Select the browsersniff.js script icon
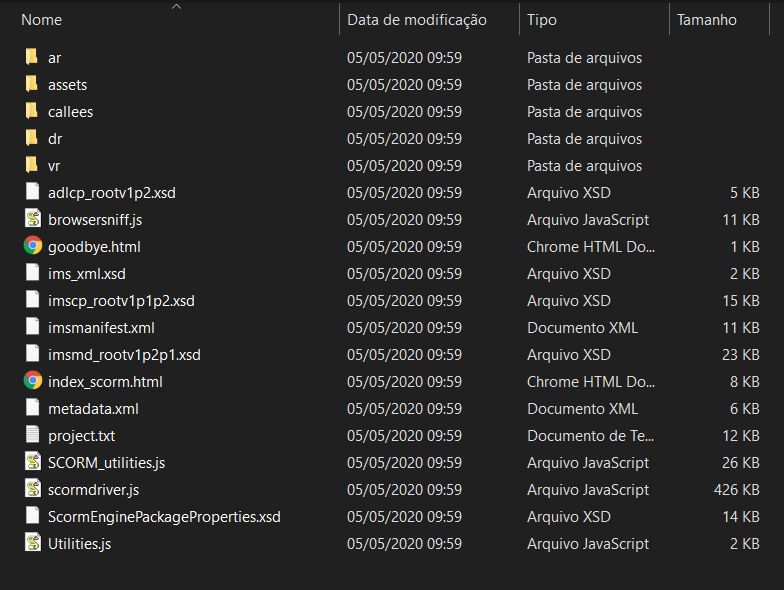The image size is (784, 590). click(33, 219)
